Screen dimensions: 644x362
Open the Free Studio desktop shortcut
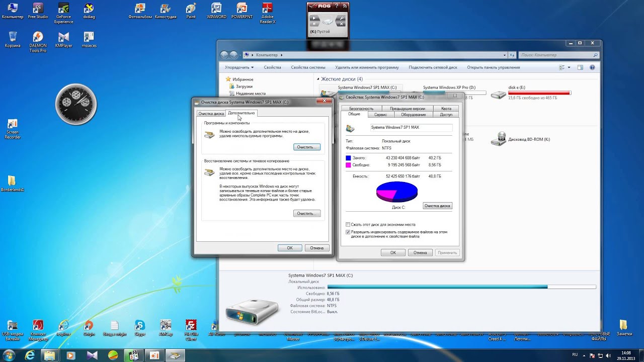38,11
